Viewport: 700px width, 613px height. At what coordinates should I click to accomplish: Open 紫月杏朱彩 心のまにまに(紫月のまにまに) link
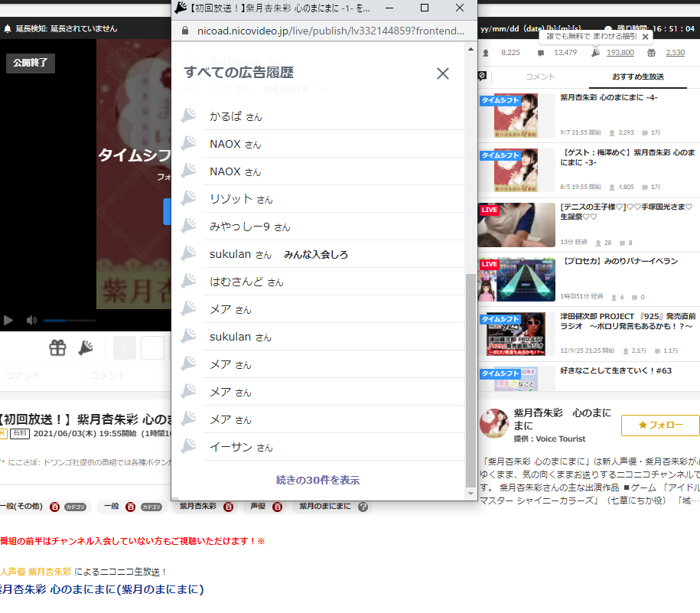[102, 589]
